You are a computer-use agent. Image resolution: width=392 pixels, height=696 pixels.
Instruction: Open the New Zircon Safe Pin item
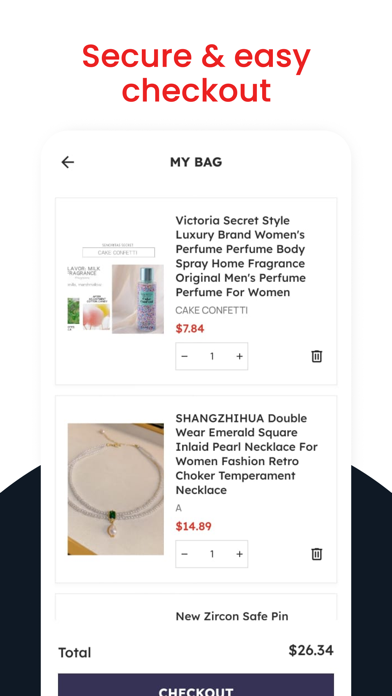pyautogui.click(x=232, y=616)
